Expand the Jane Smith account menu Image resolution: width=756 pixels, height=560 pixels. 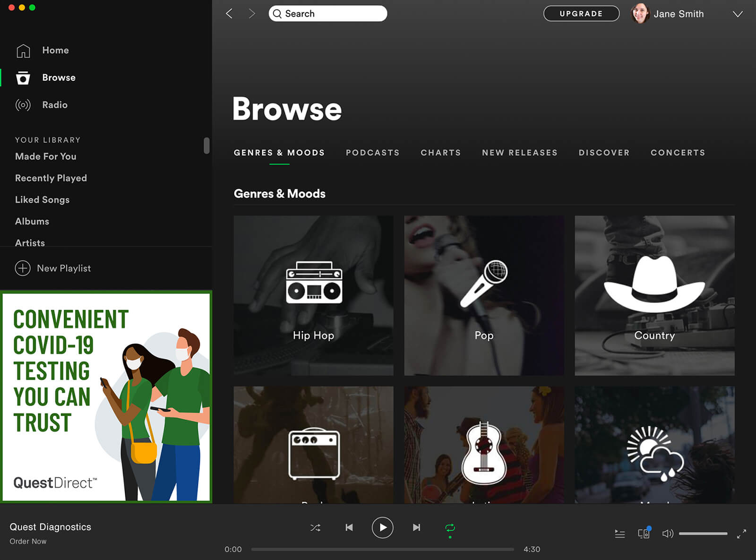[737, 14]
